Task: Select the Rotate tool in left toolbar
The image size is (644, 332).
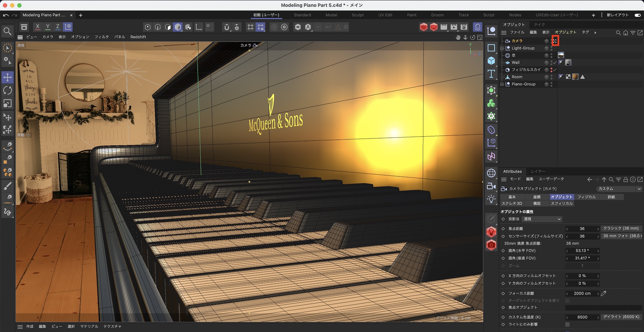Action: [7, 91]
